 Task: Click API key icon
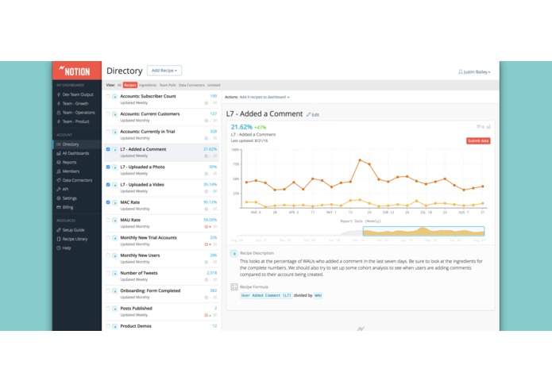coord(59,189)
